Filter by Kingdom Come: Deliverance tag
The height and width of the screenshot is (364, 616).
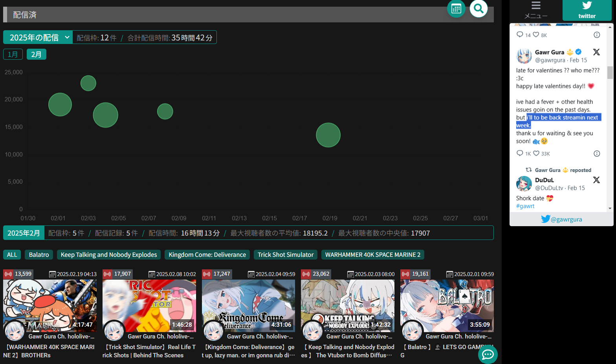207,255
